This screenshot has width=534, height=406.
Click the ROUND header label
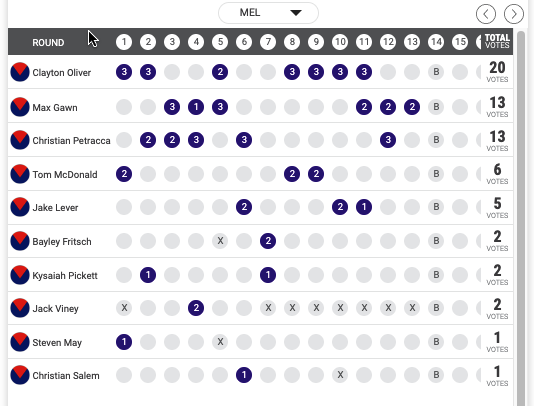(x=48, y=43)
